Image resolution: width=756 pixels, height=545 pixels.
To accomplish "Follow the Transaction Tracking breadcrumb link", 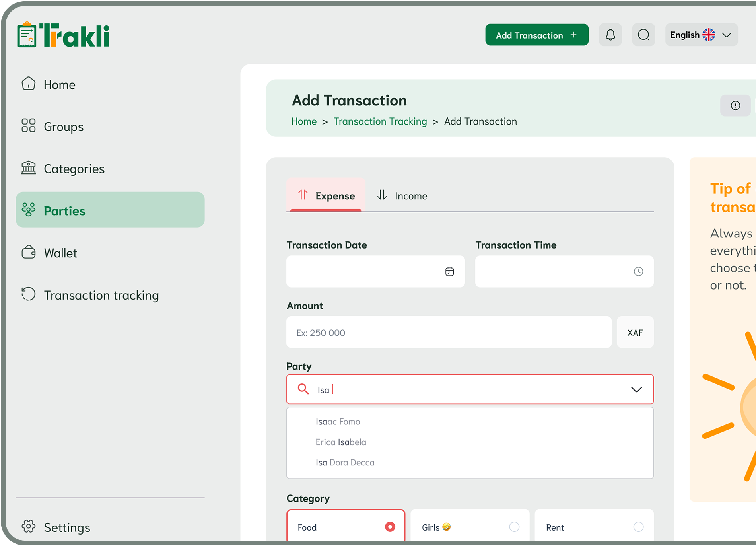I will [380, 121].
